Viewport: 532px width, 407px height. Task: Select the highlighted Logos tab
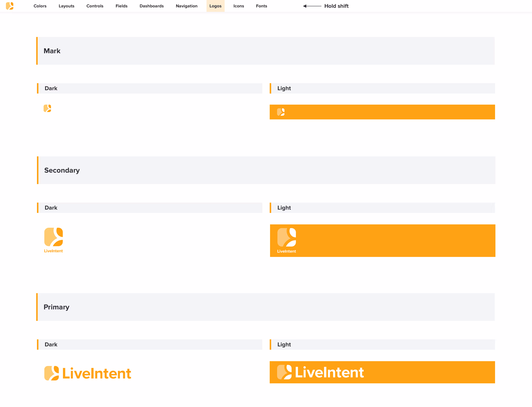[216, 6]
